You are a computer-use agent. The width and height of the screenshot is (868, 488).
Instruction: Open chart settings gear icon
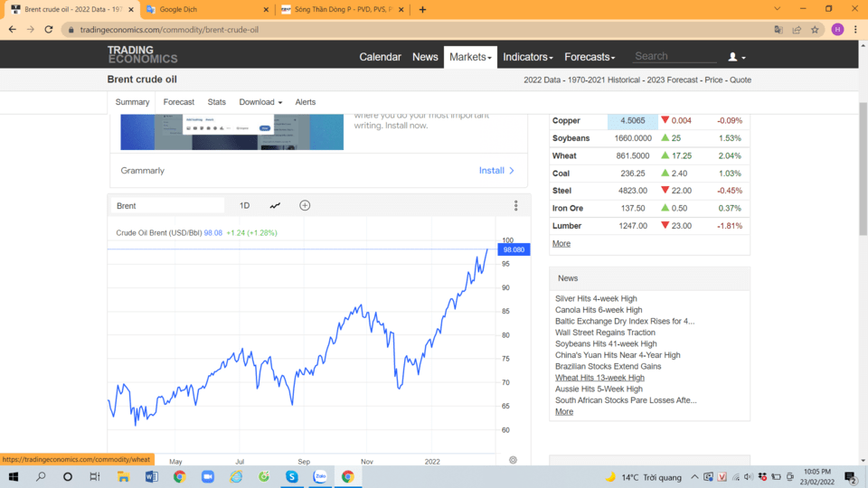(514, 460)
